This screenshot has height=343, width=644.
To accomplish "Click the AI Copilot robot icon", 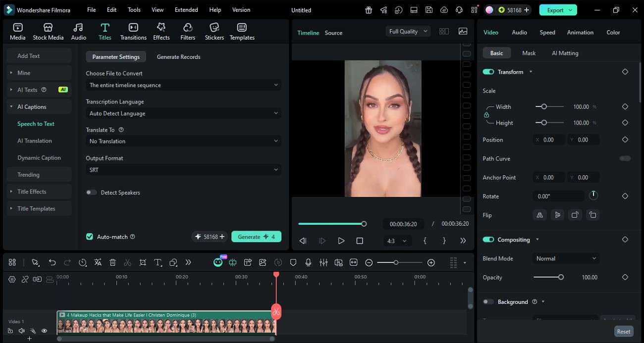I will (218, 262).
